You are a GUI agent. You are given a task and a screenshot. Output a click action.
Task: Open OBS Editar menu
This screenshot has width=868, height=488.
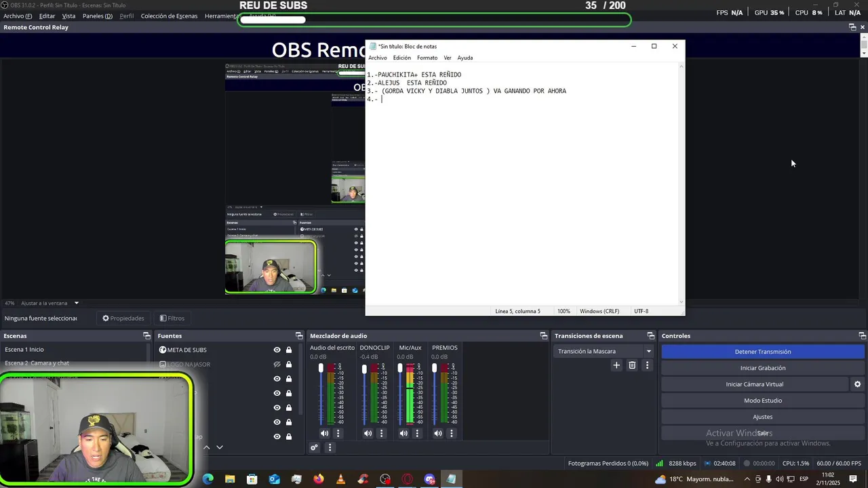(47, 16)
